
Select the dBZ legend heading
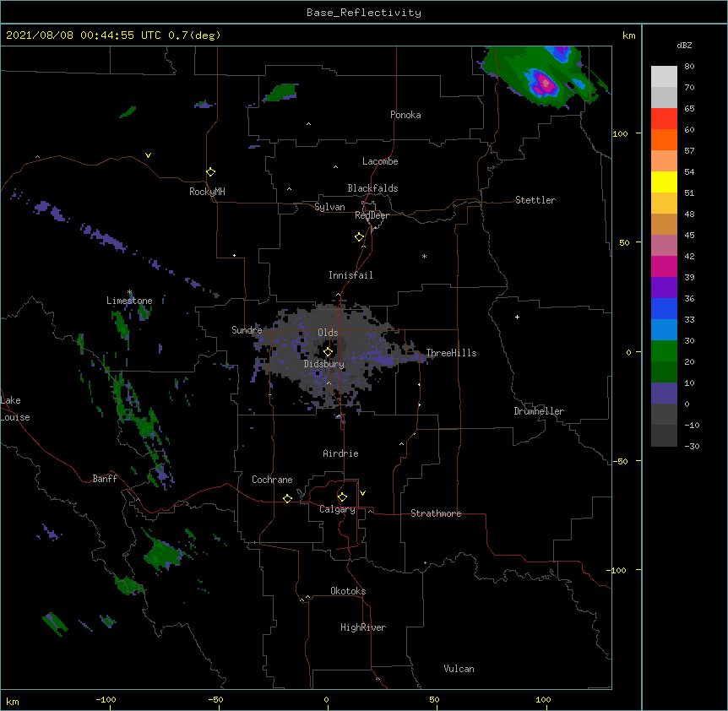[684, 46]
